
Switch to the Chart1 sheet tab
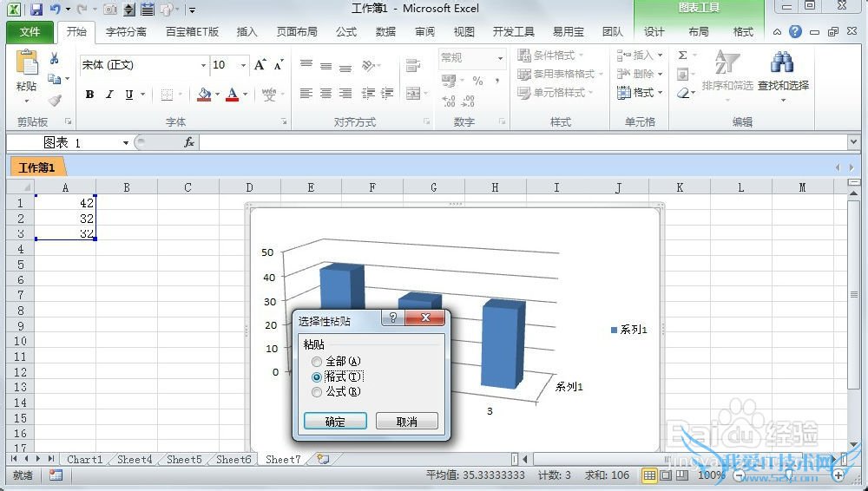click(84, 460)
